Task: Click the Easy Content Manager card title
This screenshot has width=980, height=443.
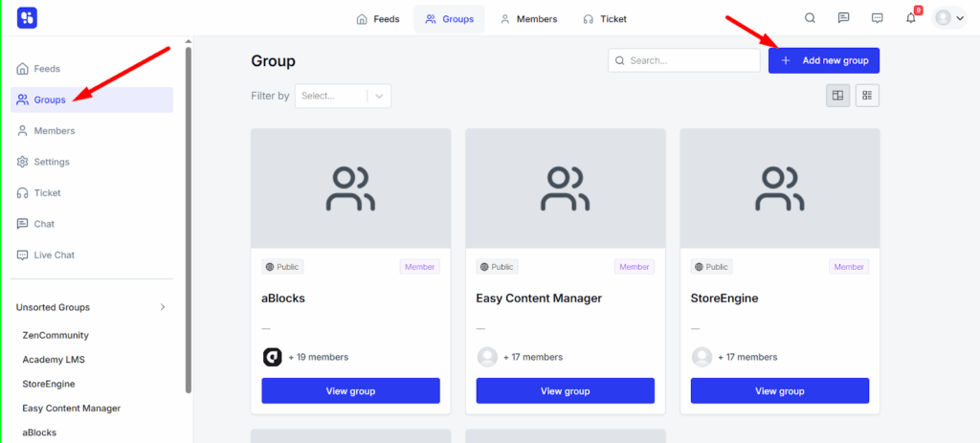Action: coord(539,298)
